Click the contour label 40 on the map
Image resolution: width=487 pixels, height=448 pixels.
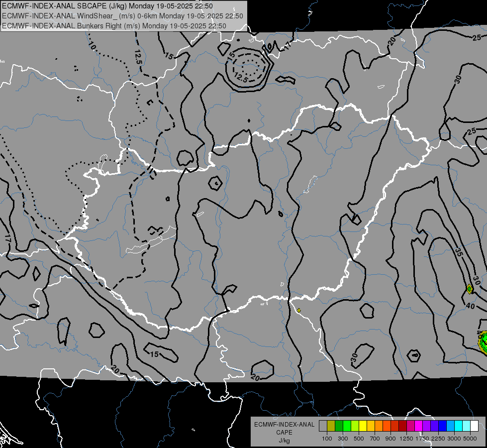470,306
